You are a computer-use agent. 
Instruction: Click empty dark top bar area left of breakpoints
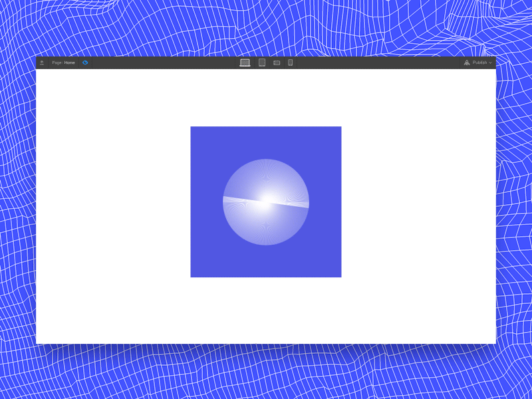pos(164,63)
